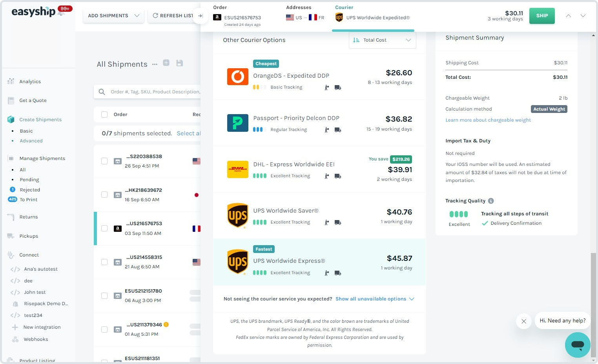Open the Returns section icon
Image resolution: width=598 pixels, height=364 pixels.
pyautogui.click(x=11, y=217)
